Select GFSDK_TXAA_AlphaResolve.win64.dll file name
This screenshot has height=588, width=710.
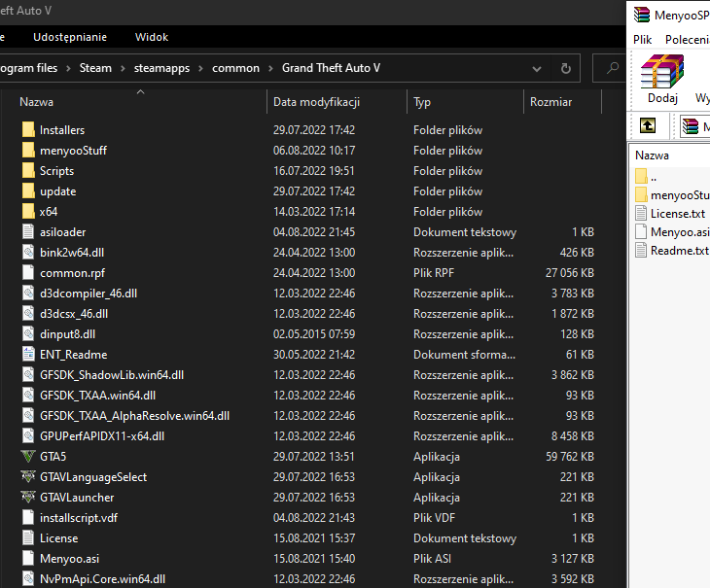[x=134, y=416]
